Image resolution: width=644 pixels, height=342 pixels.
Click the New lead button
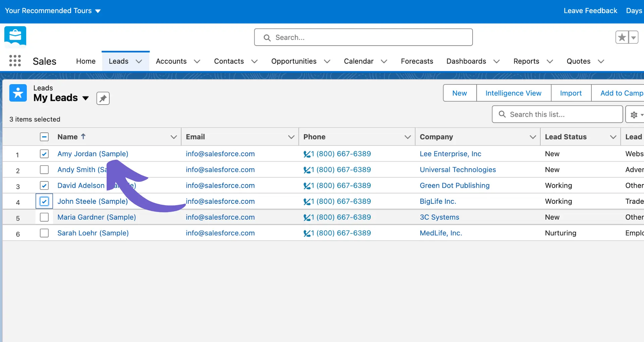point(460,93)
